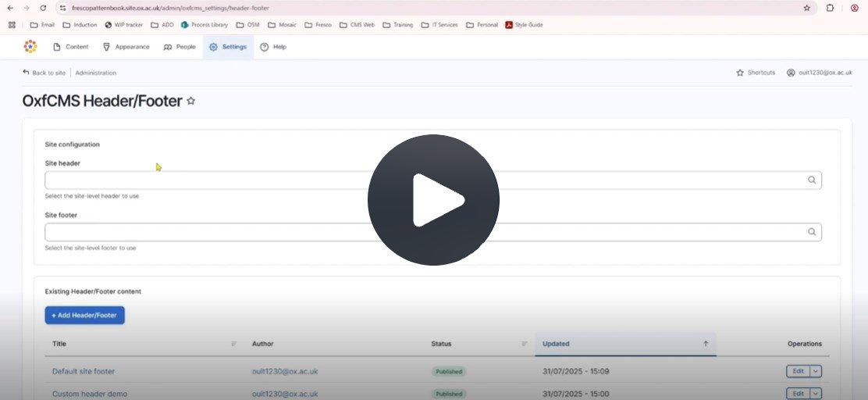
Task: Open the Custom header demo title link
Action: click(90, 394)
